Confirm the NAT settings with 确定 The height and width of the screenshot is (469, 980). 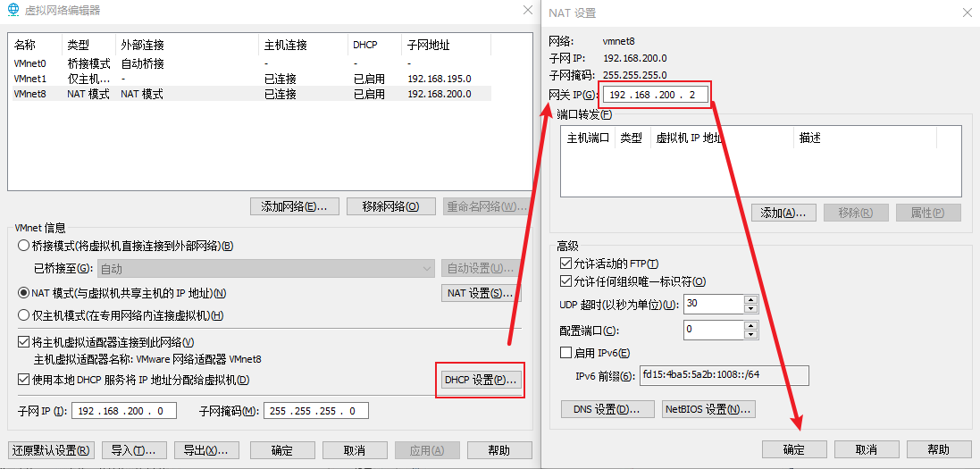(x=794, y=449)
